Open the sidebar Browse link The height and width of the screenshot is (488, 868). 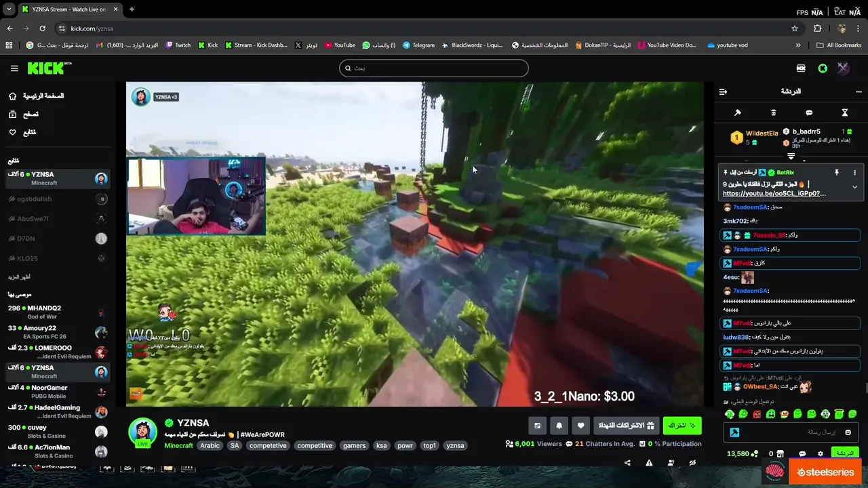tap(22, 115)
